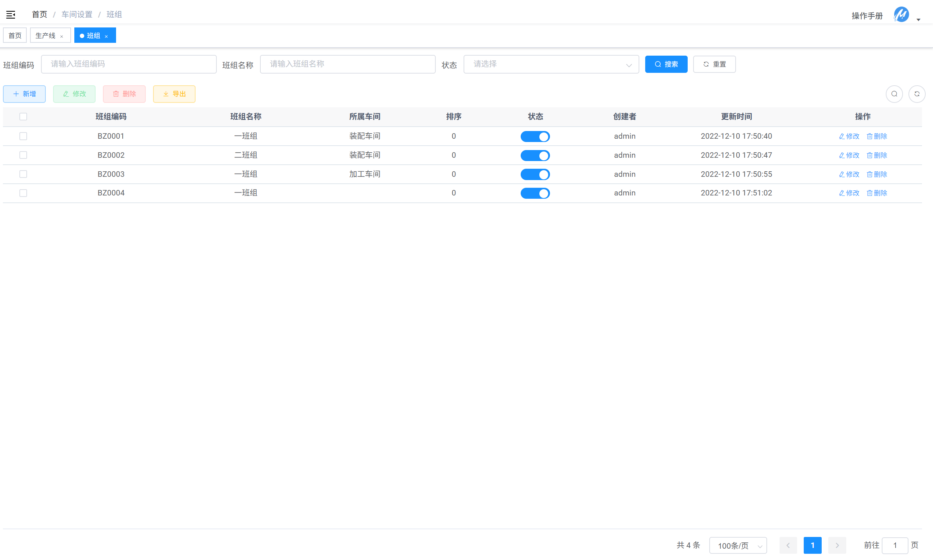
Task: Go to next page arrow
Action: (837, 545)
